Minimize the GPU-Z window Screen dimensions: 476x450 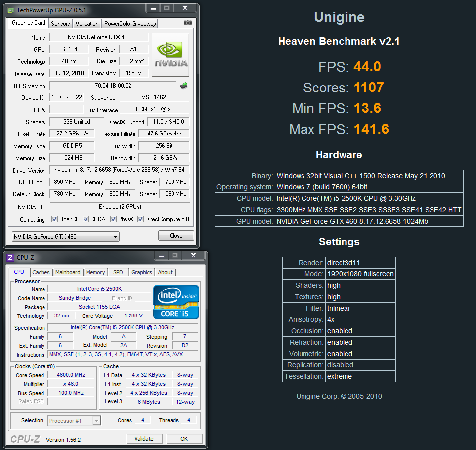[x=153, y=8]
